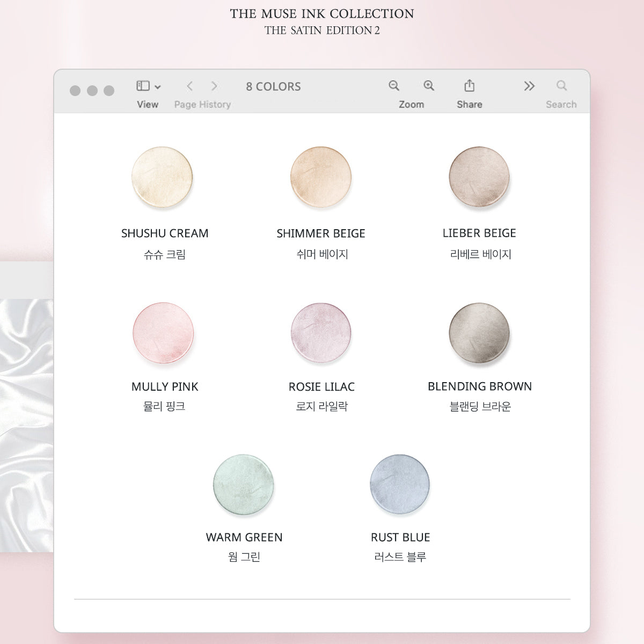644x644 pixels.
Task: Click the Search magnifier icon
Action: [561, 86]
